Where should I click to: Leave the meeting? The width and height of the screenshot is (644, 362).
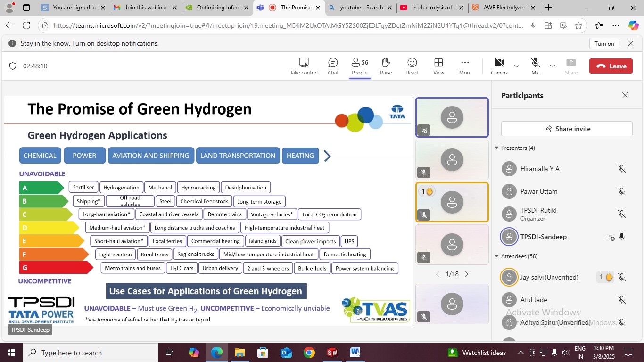pyautogui.click(x=611, y=66)
